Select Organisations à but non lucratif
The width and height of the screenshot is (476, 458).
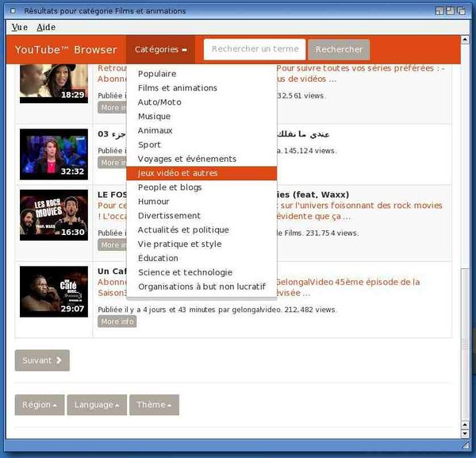(x=202, y=287)
